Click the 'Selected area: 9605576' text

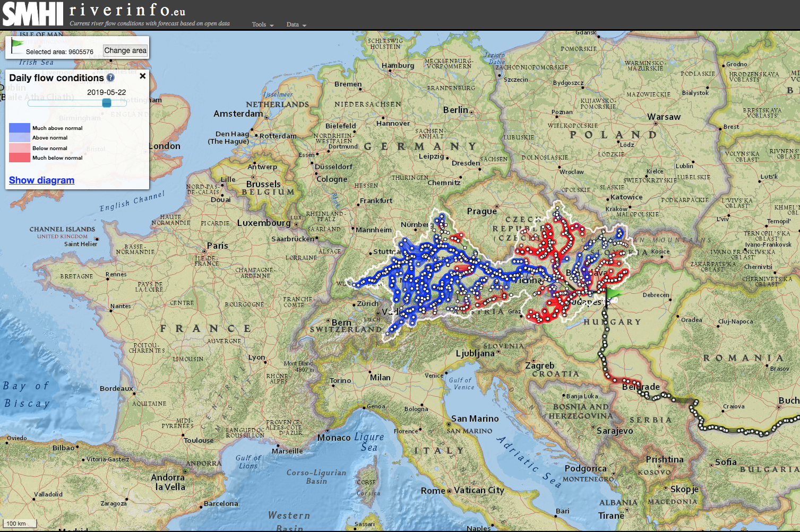point(59,52)
